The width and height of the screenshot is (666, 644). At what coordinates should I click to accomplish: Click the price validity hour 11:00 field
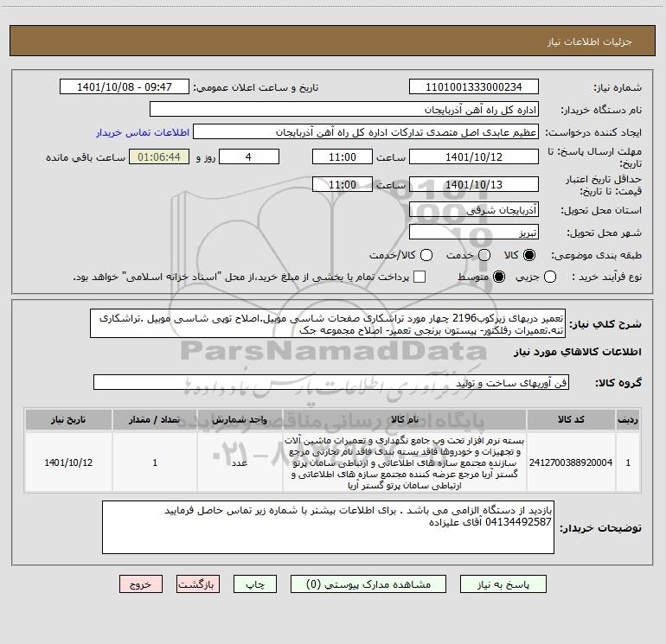[343, 185]
